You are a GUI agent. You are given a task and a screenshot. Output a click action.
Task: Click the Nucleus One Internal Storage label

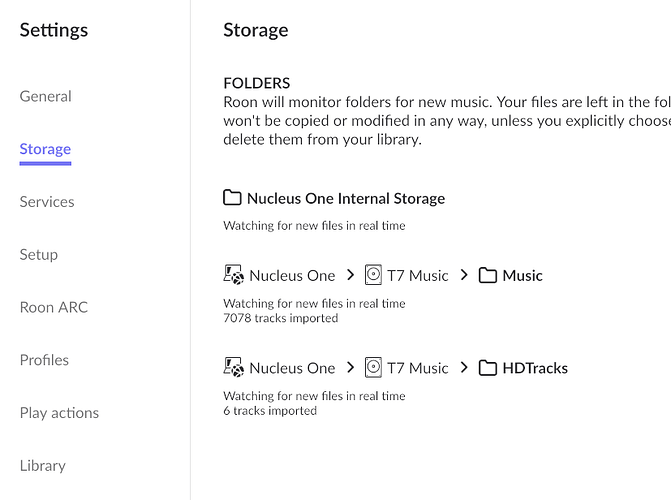(x=346, y=198)
